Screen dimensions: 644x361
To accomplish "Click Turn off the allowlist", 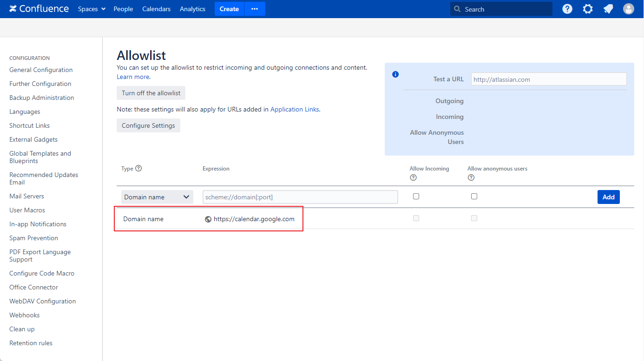I will (x=151, y=93).
